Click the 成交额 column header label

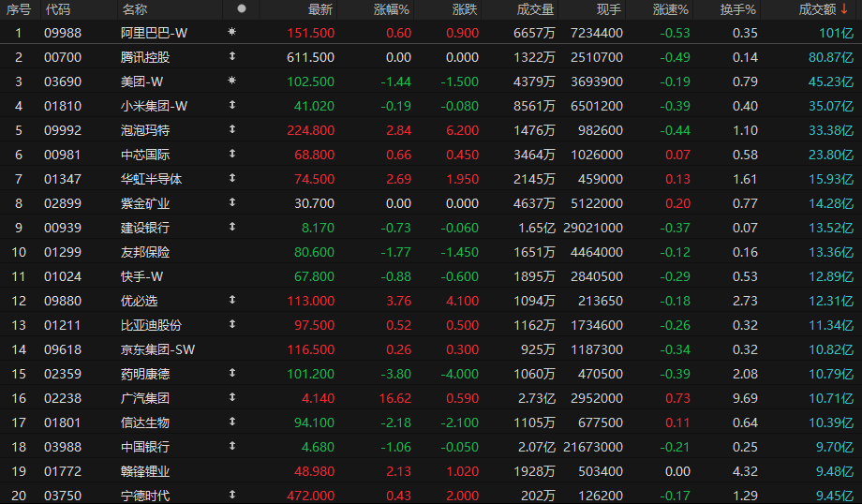(817, 9)
